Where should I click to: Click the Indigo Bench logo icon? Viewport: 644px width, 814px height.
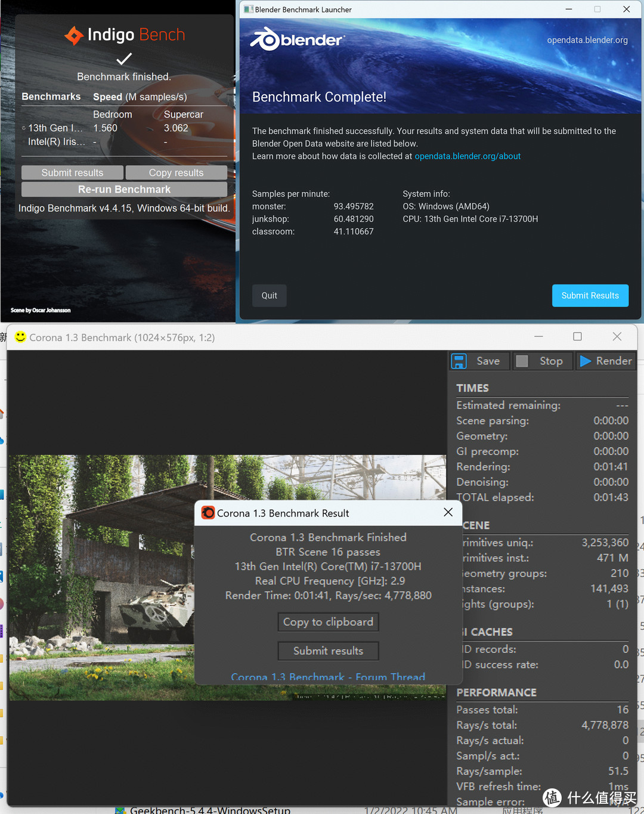(74, 35)
